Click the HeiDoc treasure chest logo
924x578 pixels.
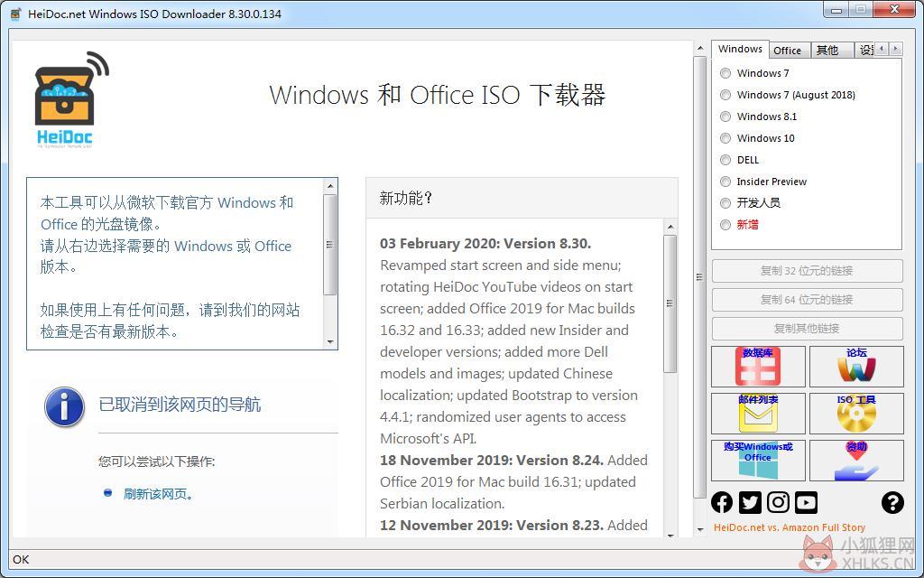71,99
